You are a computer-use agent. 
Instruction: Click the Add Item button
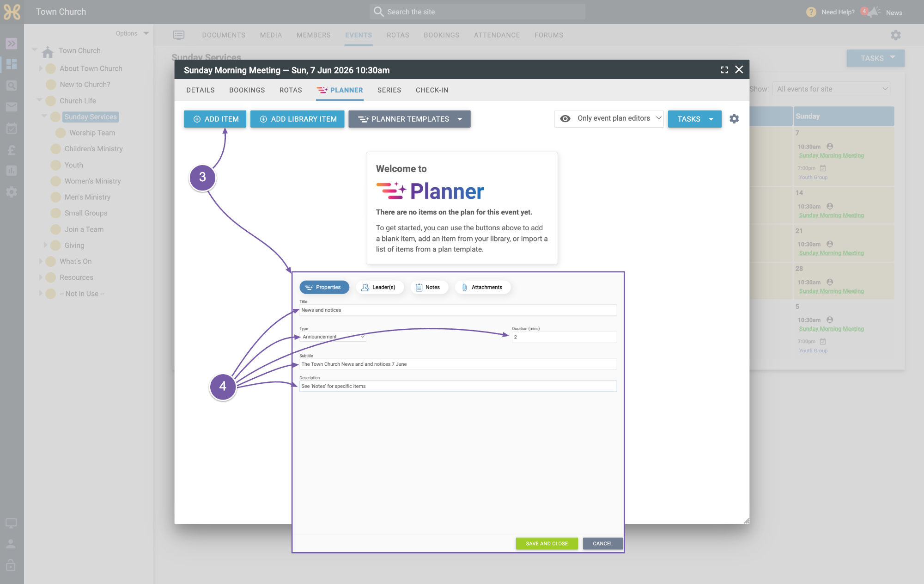215,119
